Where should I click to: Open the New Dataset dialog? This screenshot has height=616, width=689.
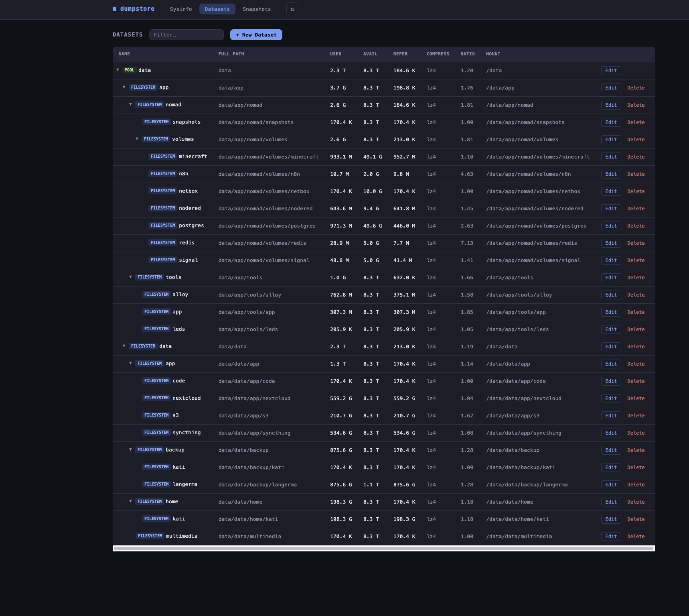coord(256,35)
